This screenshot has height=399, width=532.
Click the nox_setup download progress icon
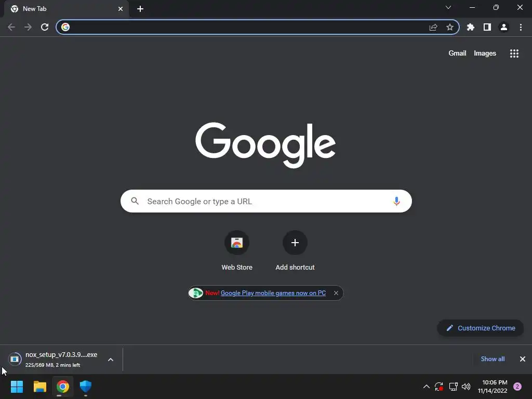coord(15,360)
